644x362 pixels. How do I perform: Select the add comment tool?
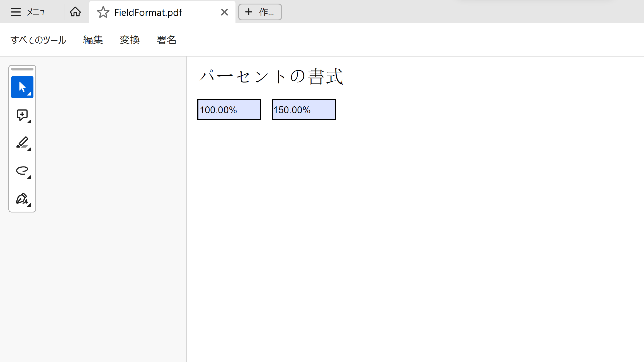click(22, 115)
